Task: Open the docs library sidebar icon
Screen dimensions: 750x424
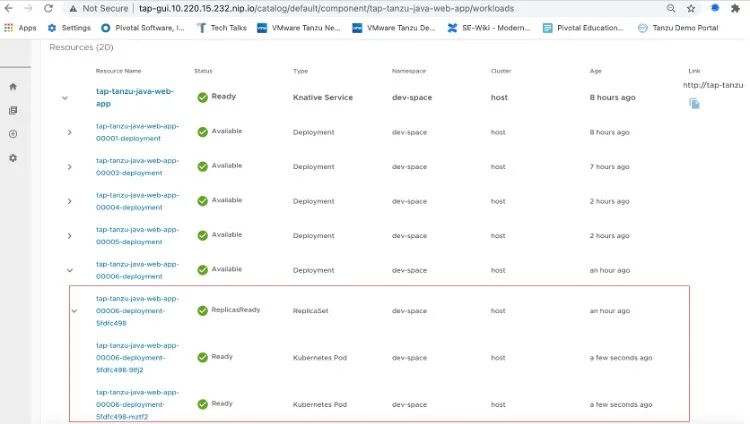Action: (13, 111)
